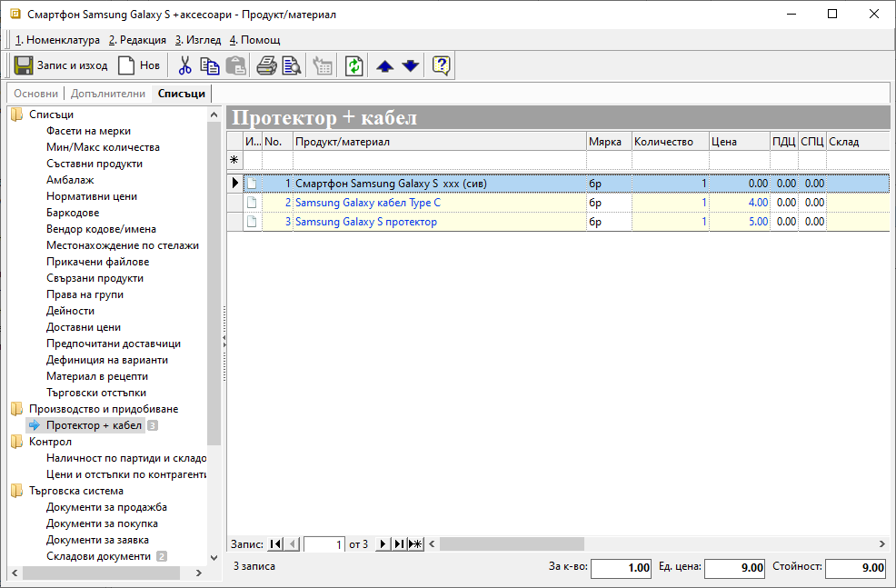This screenshot has width=896, height=588.
Task: Click the 'Продукт/материал' column header
Action: click(440, 142)
